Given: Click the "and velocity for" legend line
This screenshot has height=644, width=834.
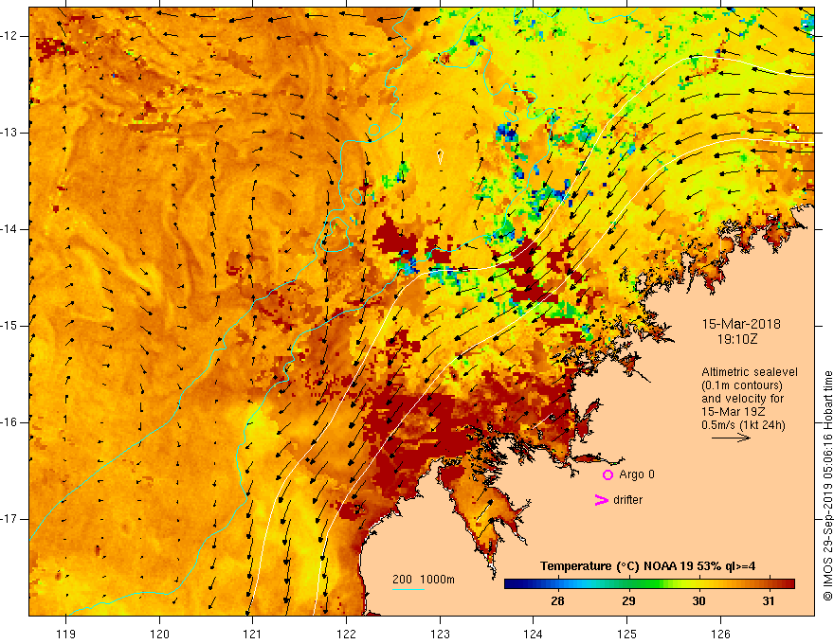Looking at the screenshot, I should coord(742,399).
